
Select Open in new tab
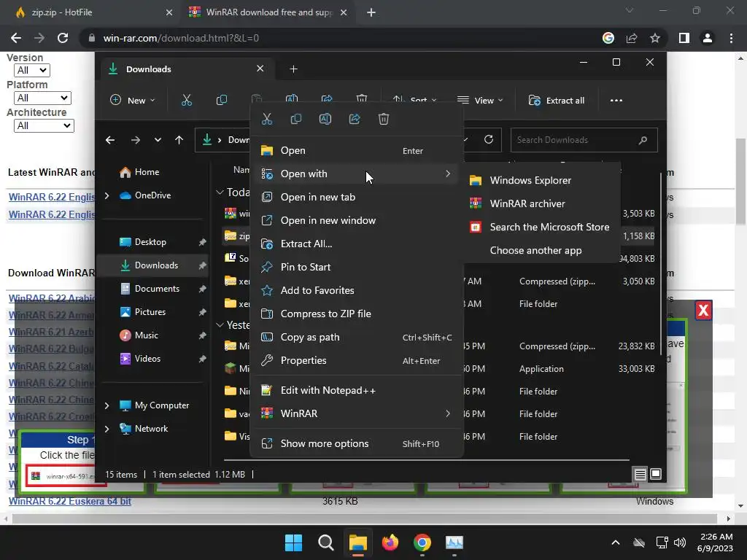[357, 197]
